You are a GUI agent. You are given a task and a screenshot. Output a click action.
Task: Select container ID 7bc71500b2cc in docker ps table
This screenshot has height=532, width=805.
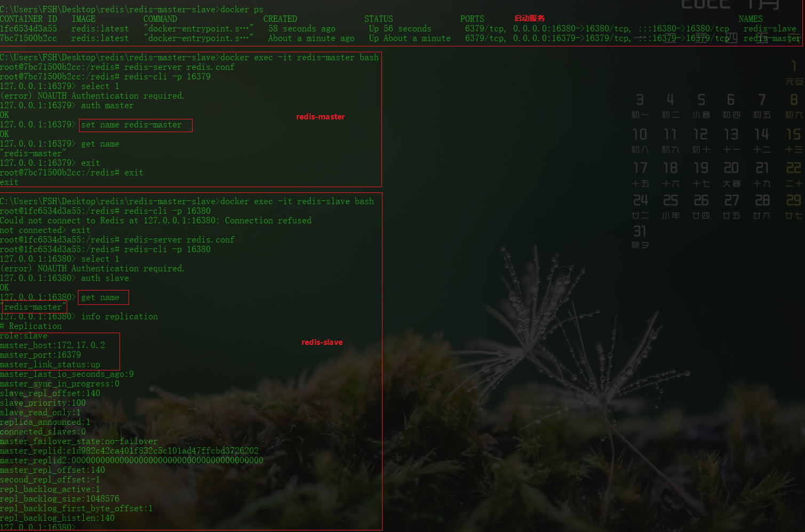click(28, 38)
